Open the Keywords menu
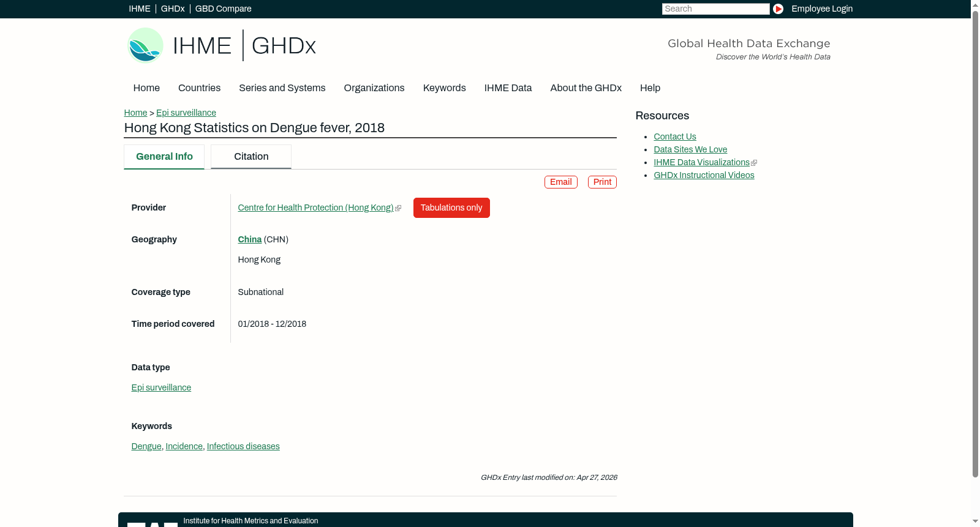 pyautogui.click(x=445, y=88)
